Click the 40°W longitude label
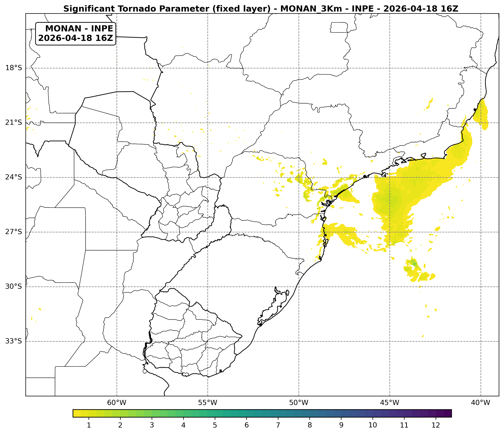This screenshot has width=504, height=434. pos(481,403)
